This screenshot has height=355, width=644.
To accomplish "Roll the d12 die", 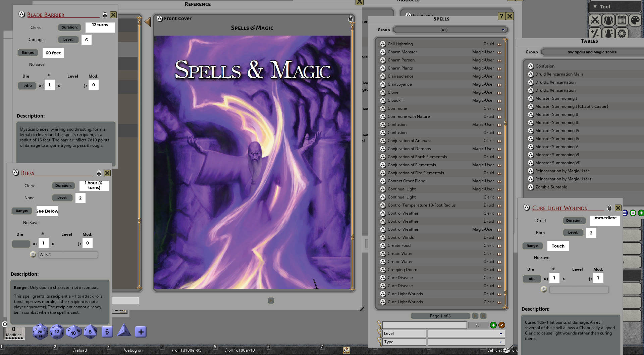I will coord(57,332).
